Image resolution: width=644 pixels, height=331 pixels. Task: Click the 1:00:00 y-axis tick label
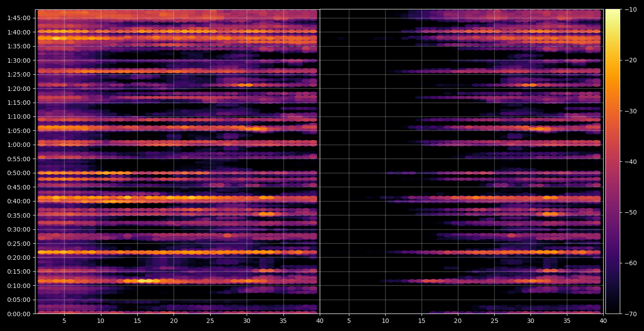(x=19, y=145)
